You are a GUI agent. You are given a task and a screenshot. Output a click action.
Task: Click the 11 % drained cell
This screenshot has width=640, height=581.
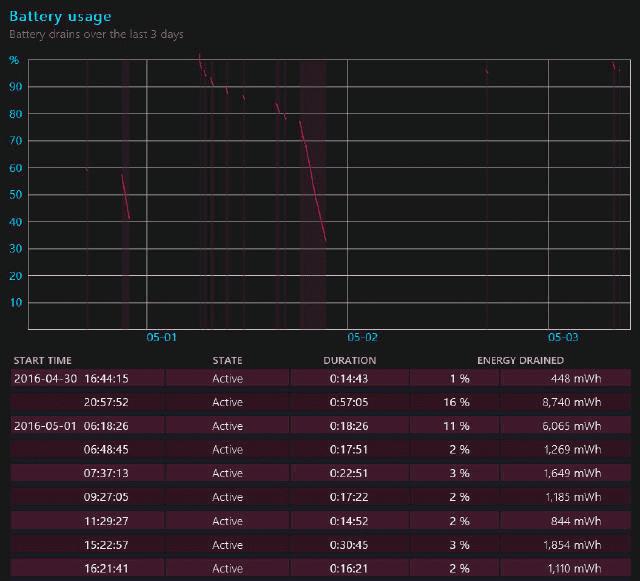tap(456, 426)
